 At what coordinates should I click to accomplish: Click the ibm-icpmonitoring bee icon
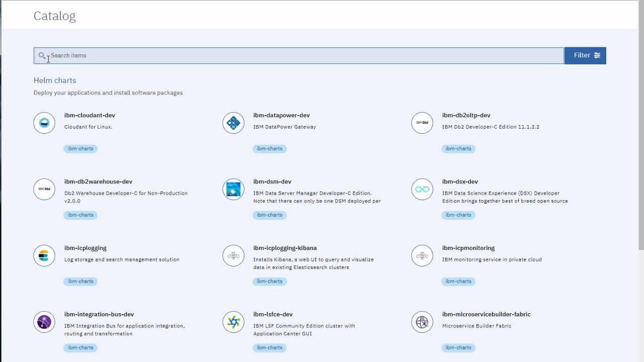[x=422, y=255]
